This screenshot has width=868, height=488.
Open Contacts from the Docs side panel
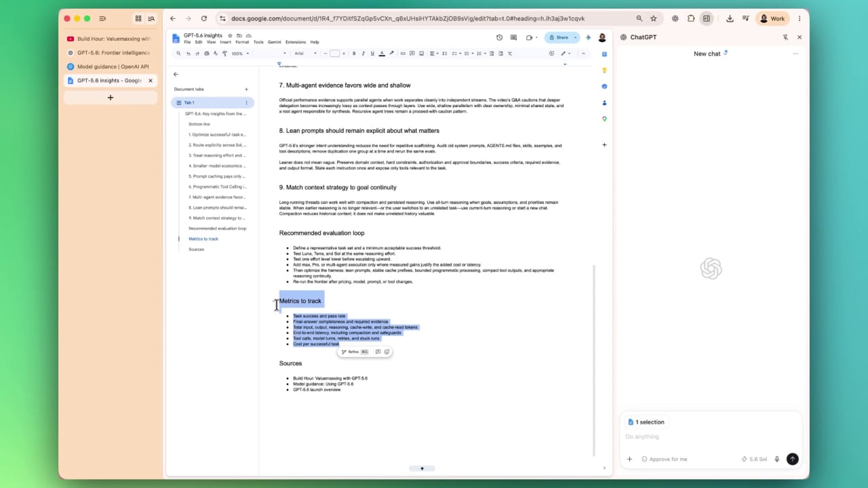tap(604, 103)
